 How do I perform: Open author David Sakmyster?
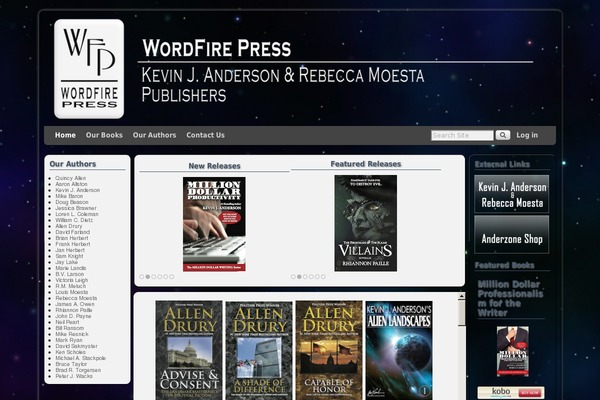point(76,346)
